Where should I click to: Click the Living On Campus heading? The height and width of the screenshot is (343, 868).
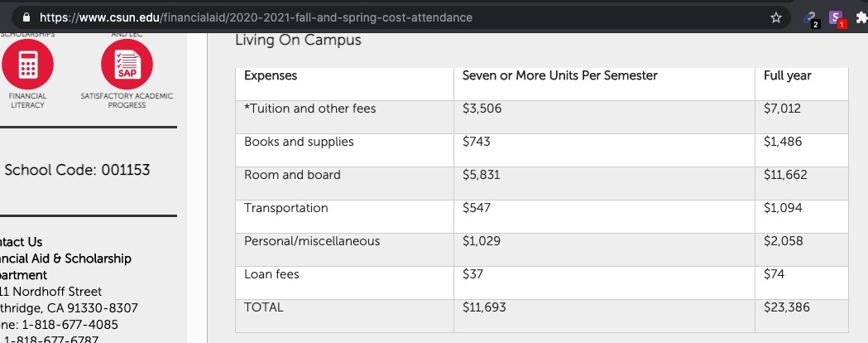tap(298, 40)
